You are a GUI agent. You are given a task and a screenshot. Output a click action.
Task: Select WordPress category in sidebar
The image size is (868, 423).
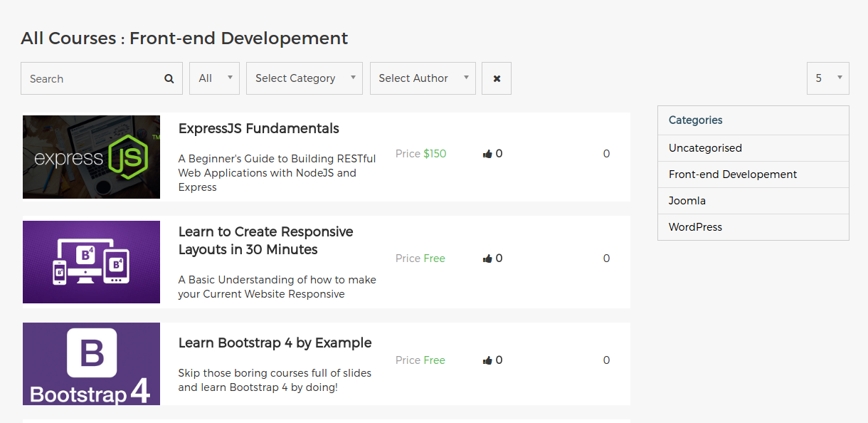tap(753, 227)
